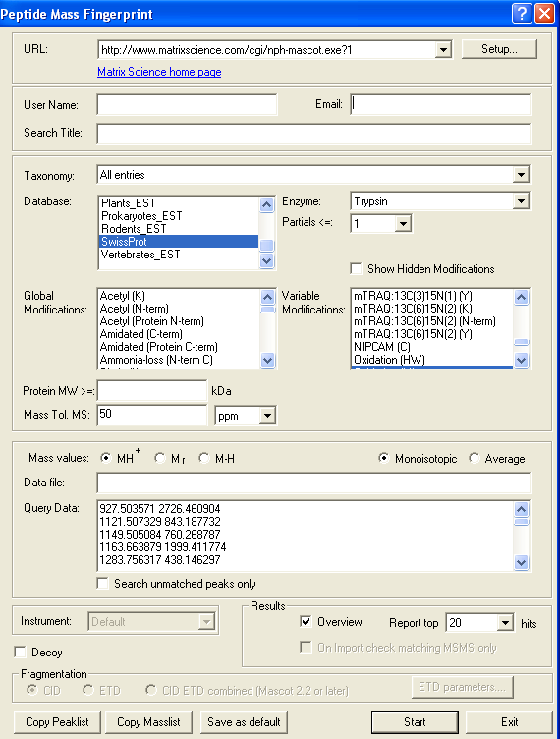Image resolution: width=560 pixels, height=739 pixels.
Task: Click the Setup... button
Action: coord(499,49)
